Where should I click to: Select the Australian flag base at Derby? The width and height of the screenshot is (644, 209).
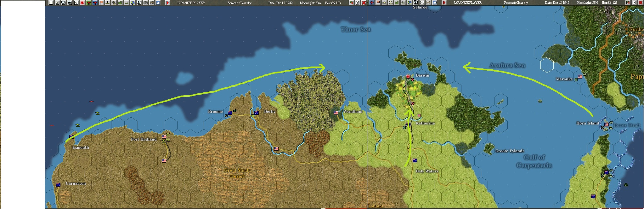pos(257,113)
